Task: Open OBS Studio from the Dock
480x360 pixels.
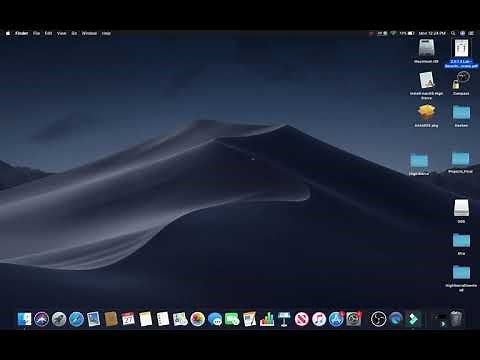Action: pos(378,319)
